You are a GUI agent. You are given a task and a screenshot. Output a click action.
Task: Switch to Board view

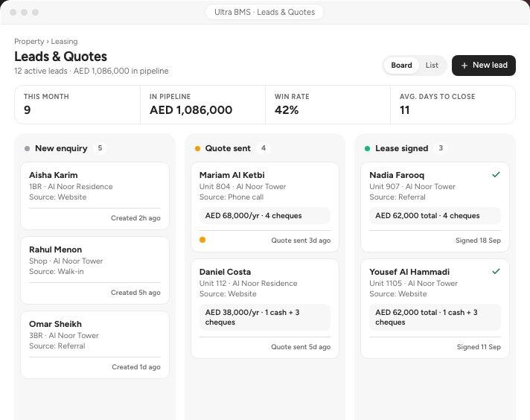[x=401, y=66]
